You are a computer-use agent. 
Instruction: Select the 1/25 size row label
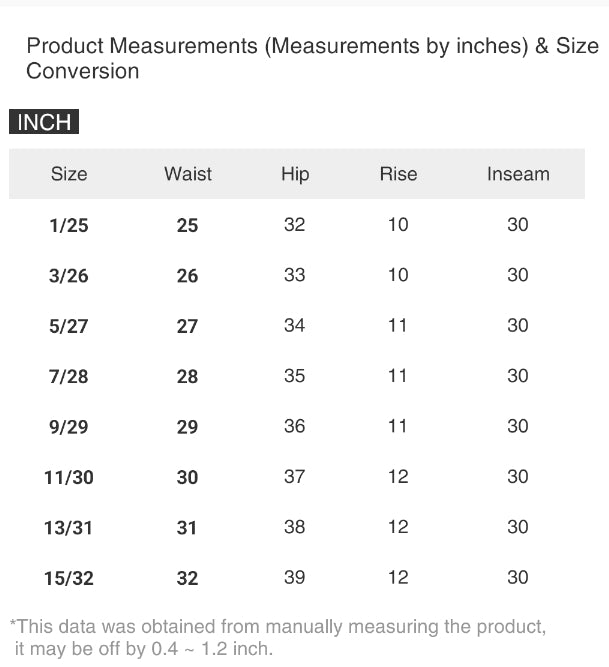pos(69,225)
